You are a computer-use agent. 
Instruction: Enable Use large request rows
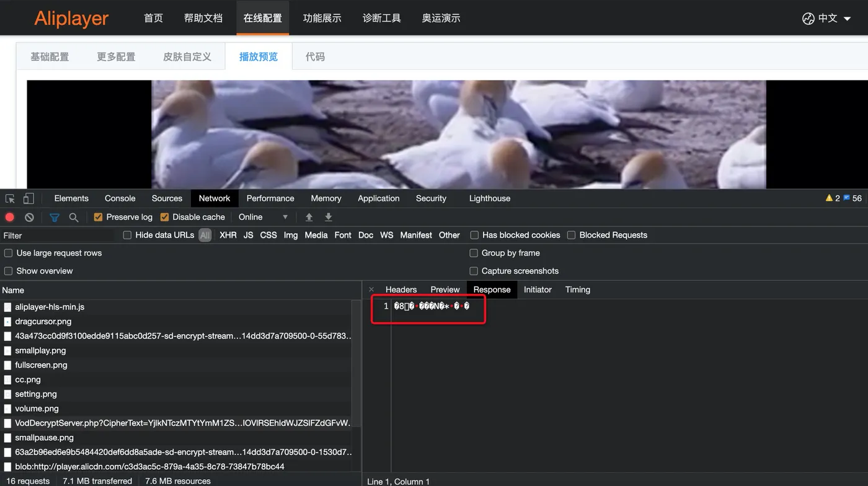(8, 253)
